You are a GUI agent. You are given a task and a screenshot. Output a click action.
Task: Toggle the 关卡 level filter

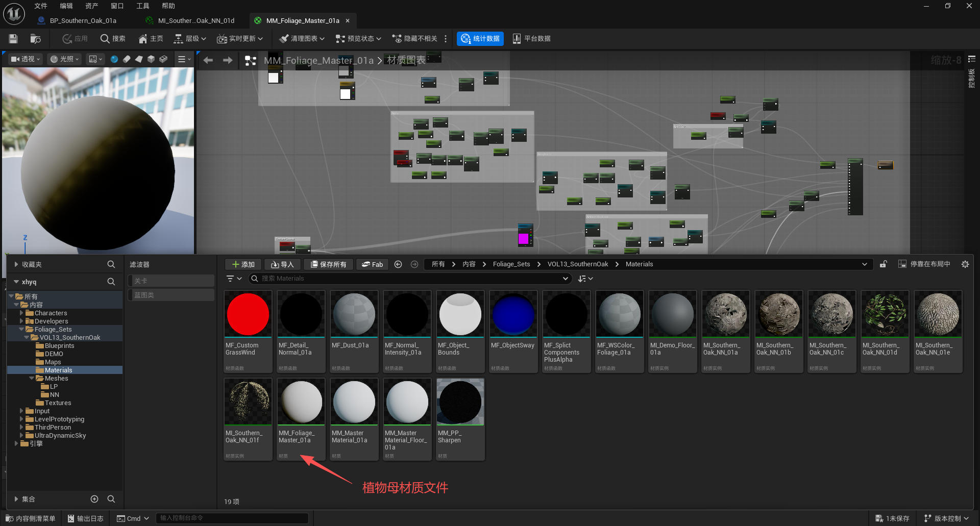(170, 281)
